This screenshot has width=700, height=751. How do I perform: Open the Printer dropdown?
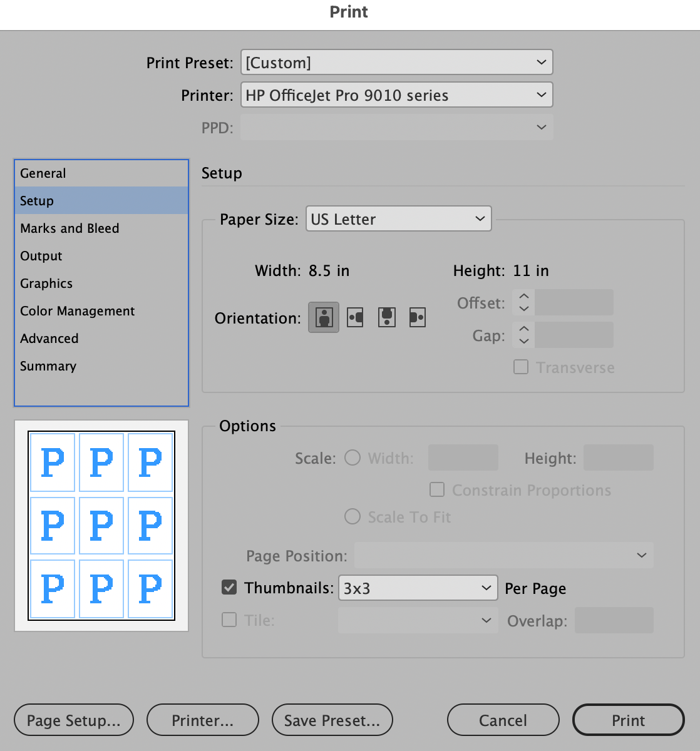point(396,95)
